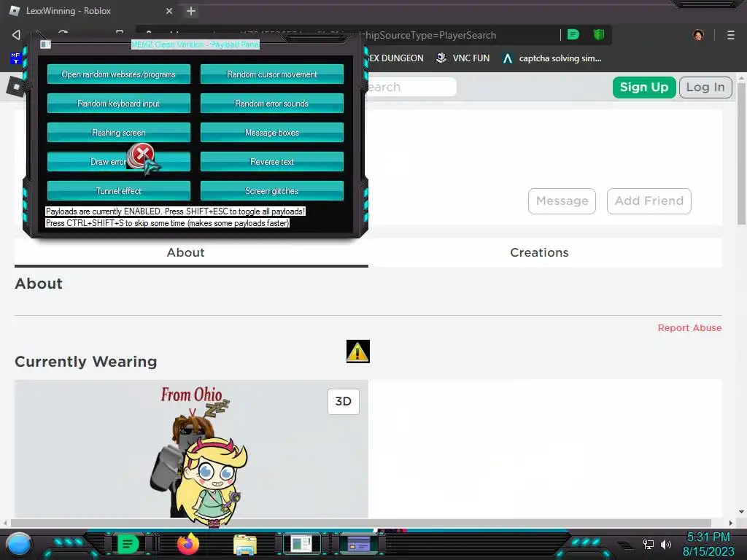
Task: Open the MFT bookmark icon
Action: click(x=16, y=58)
